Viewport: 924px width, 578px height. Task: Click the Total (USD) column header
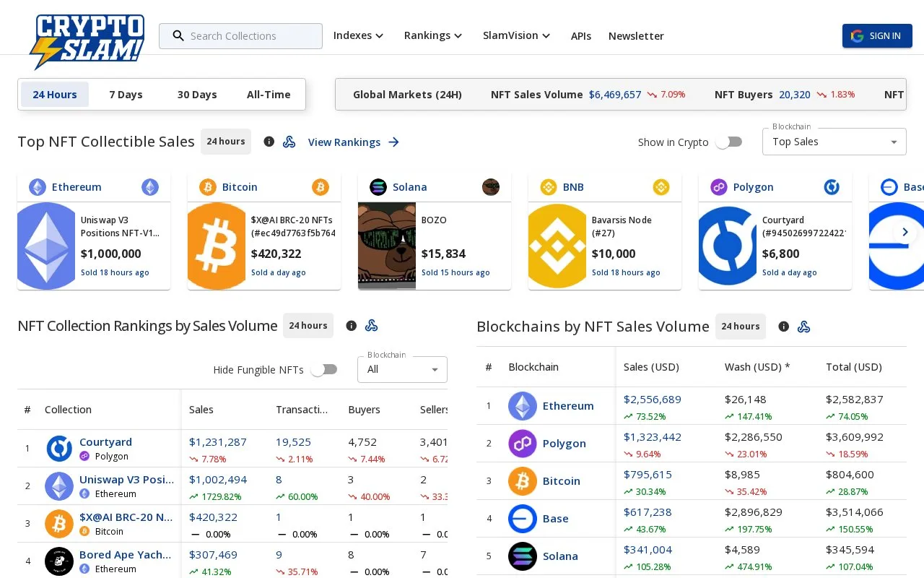point(854,367)
